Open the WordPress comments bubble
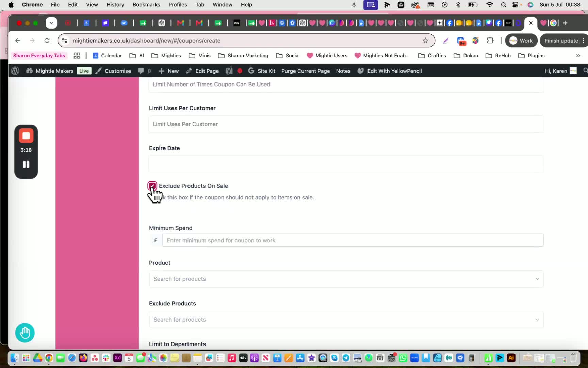This screenshot has width=588, height=368. click(144, 71)
